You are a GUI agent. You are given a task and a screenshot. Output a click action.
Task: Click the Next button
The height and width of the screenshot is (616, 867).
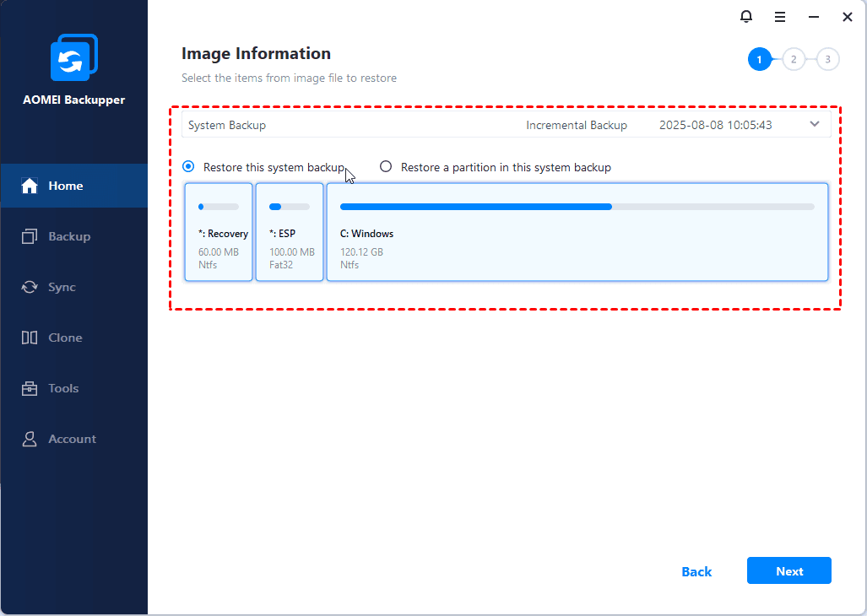pyautogui.click(x=788, y=570)
